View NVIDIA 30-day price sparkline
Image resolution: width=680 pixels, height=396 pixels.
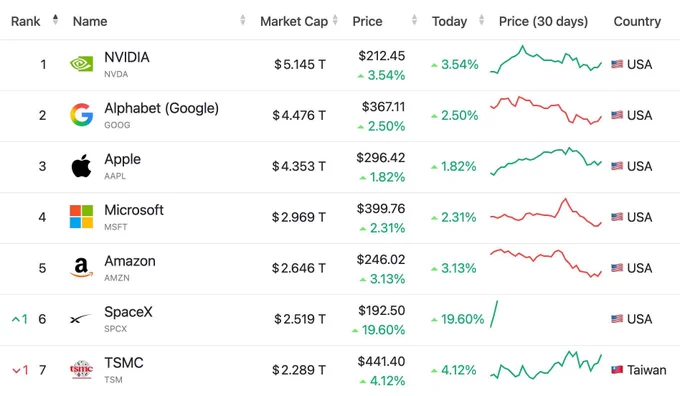point(546,59)
